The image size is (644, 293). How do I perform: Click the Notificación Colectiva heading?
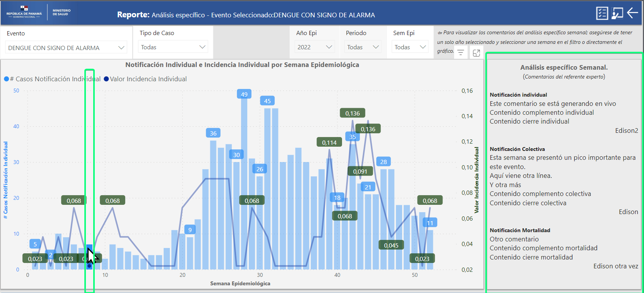tap(517, 149)
